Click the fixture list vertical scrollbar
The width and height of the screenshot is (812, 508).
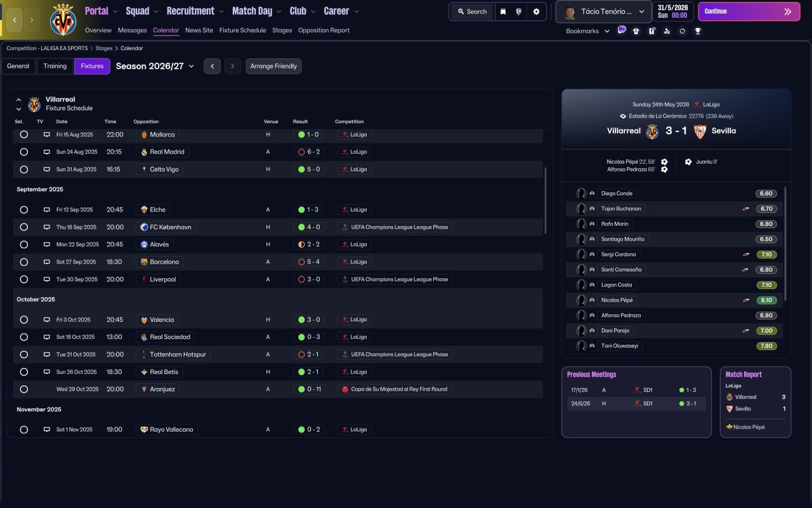(545, 201)
